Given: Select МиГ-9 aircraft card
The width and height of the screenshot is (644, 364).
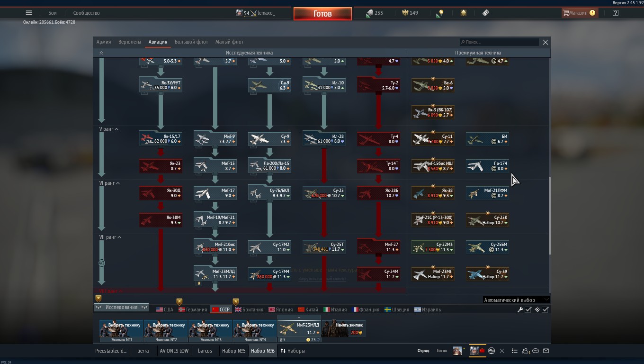Looking at the screenshot, I should [215, 138].
